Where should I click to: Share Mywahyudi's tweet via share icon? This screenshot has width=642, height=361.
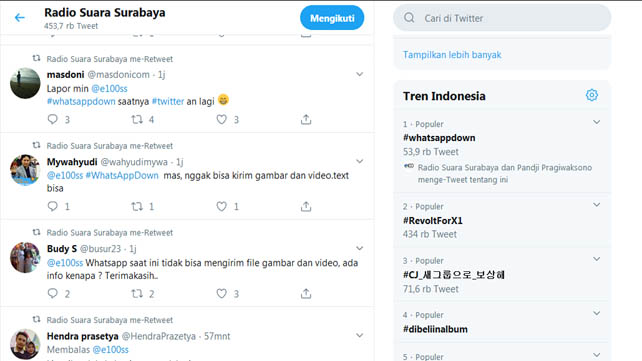(306, 206)
